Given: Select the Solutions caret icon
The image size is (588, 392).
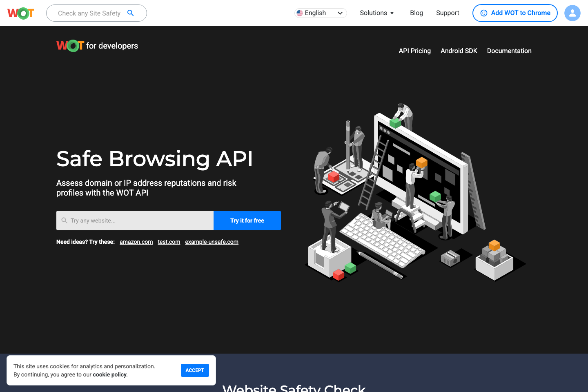Looking at the screenshot, I should click(392, 13).
